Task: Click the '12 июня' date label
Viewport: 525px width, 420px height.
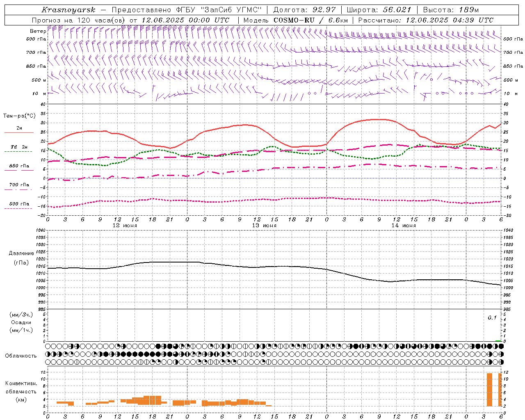Action: pyautogui.click(x=125, y=226)
